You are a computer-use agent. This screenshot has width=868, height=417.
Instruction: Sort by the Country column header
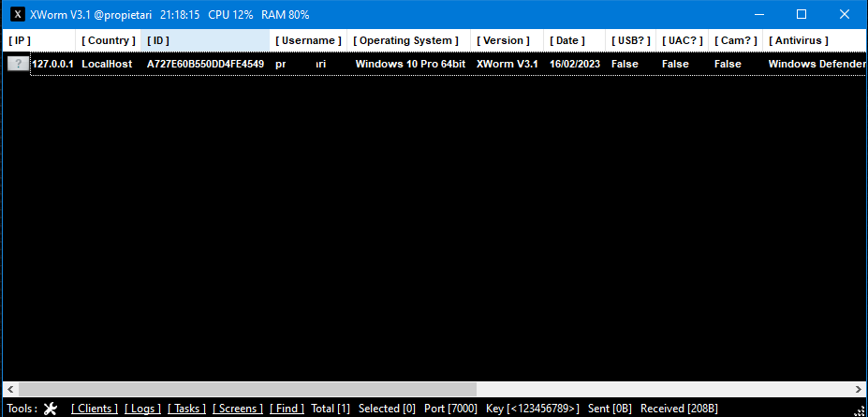tap(109, 40)
